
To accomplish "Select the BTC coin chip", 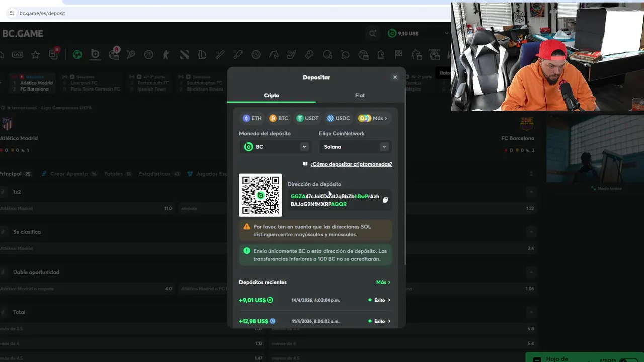I will click(x=279, y=118).
